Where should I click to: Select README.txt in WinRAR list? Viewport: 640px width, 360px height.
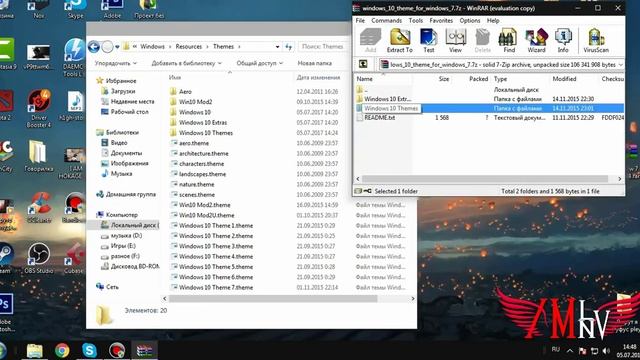point(379,118)
